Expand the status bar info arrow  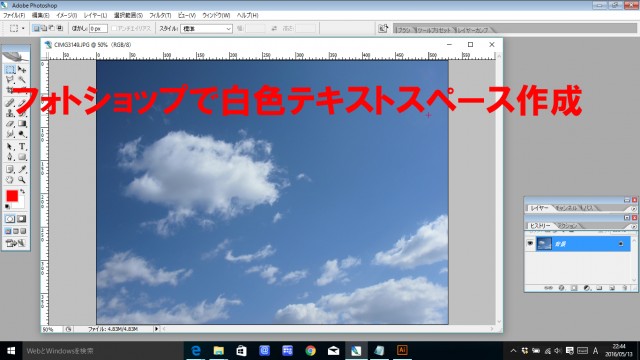(156, 329)
